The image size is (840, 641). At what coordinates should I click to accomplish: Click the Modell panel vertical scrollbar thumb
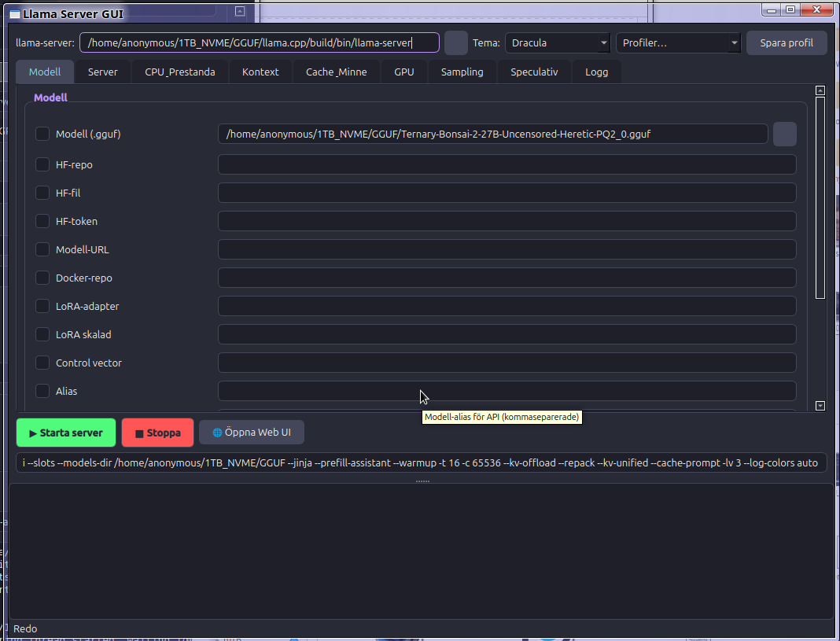[x=820, y=197]
